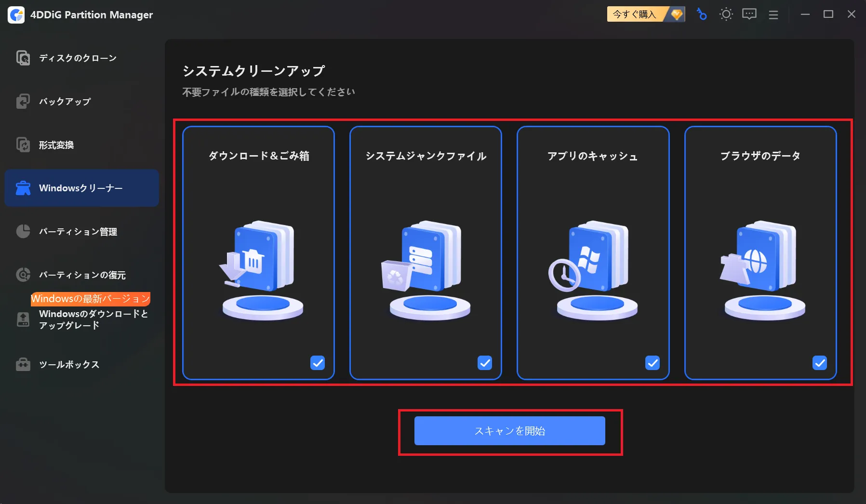The width and height of the screenshot is (866, 504).
Task: Uncheck アプリのキャッシュ checkbox
Action: [653, 363]
